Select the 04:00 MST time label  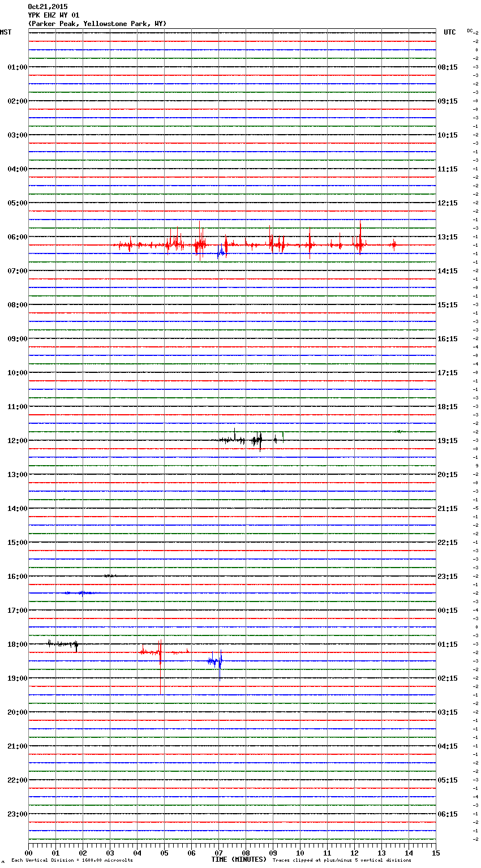tap(18, 169)
